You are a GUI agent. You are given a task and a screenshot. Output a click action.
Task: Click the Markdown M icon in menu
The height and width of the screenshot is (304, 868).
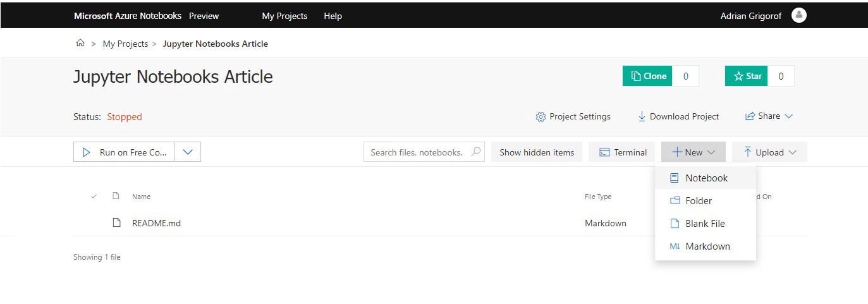tap(675, 246)
